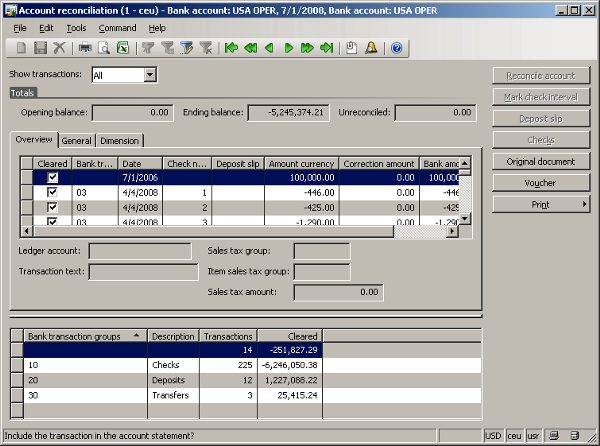Open the Tools menu
Image resolution: width=600 pixels, height=446 pixels.
[76, 28]
